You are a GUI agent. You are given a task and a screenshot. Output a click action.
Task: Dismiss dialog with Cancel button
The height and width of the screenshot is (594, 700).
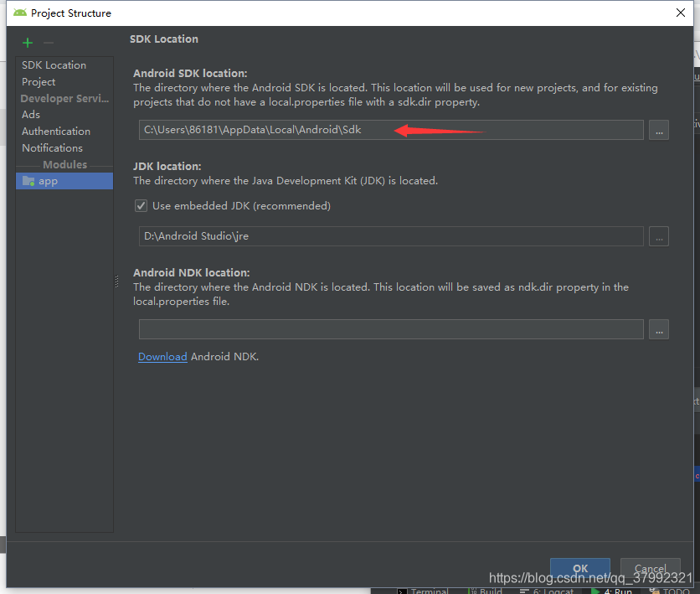650,568
